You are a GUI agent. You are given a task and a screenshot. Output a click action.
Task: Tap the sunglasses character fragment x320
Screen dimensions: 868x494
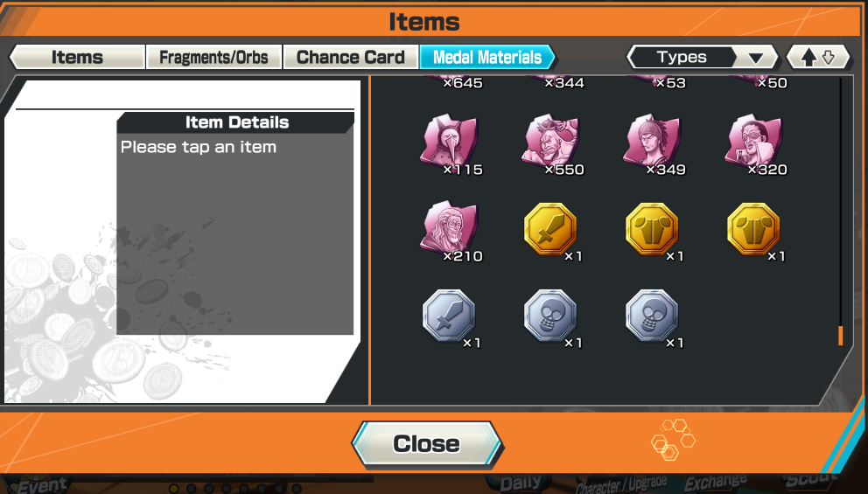click(754, 143)
